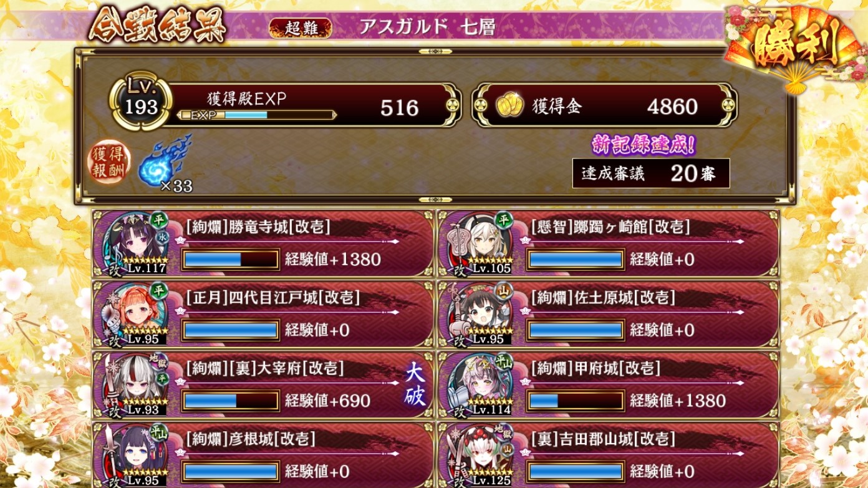The image size is (868, 488).
Task: Click 勝竜寺城 experience bar
Action: [x=231, y=260]
